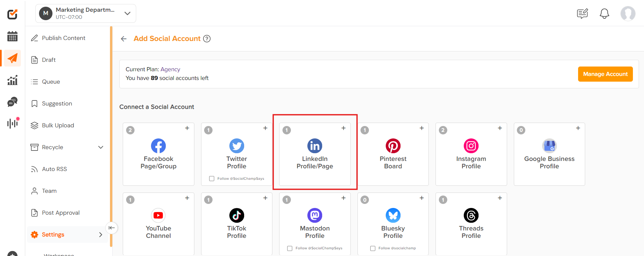Select the TikTok Profile label

(x=237, y=232)
